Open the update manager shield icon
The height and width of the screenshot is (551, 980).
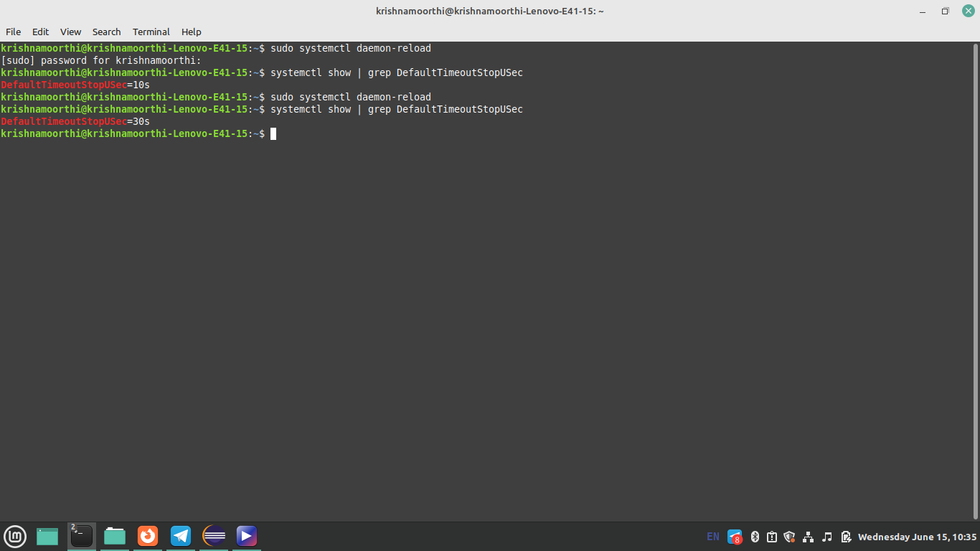click(x=790, y=537)
